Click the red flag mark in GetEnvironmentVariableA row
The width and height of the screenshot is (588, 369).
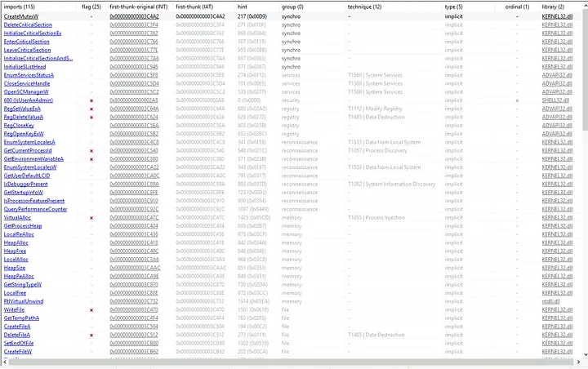click(91, 159)
